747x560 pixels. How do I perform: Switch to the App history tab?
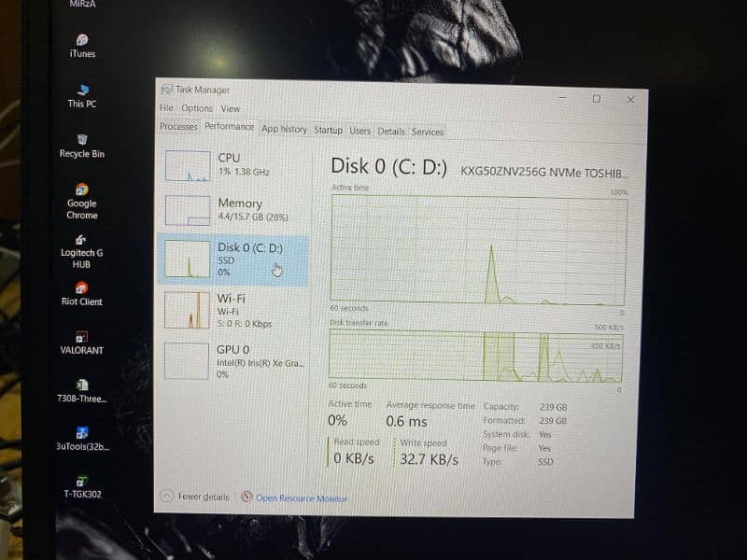[x=284, y=130]
